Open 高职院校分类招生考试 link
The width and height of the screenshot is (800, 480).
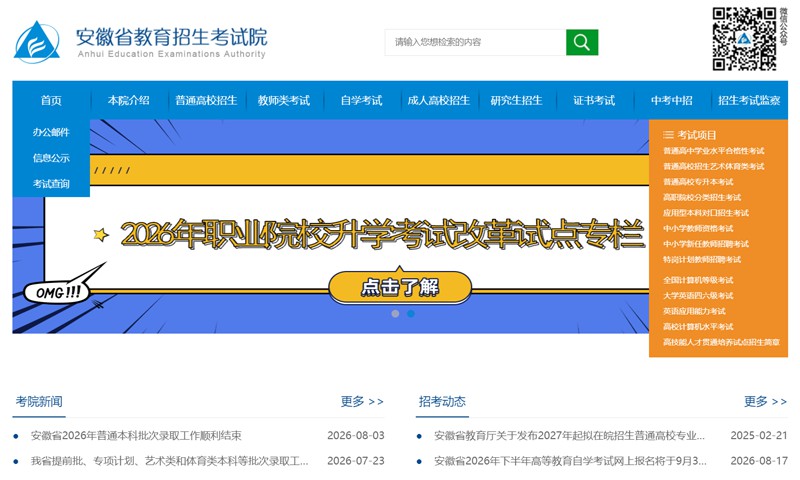[x=702, y=197]
